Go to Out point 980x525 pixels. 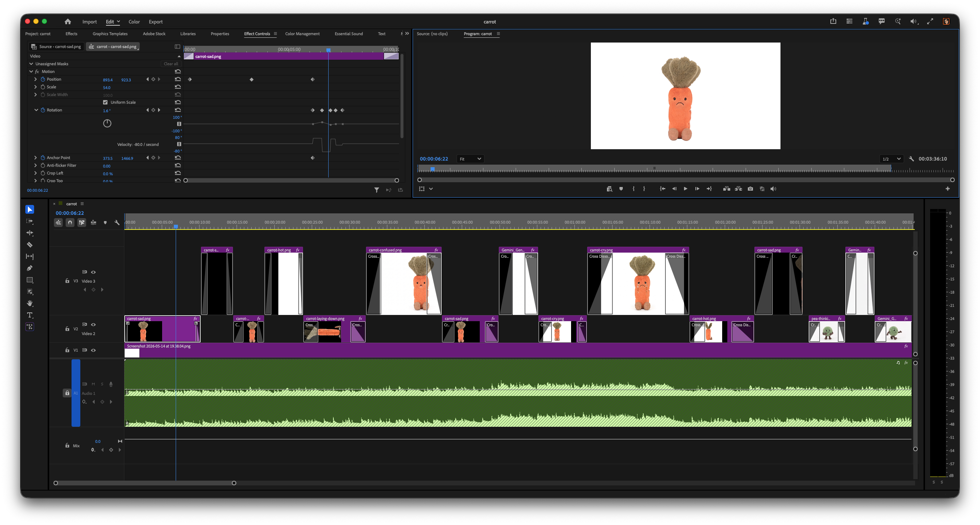(709, 189)
